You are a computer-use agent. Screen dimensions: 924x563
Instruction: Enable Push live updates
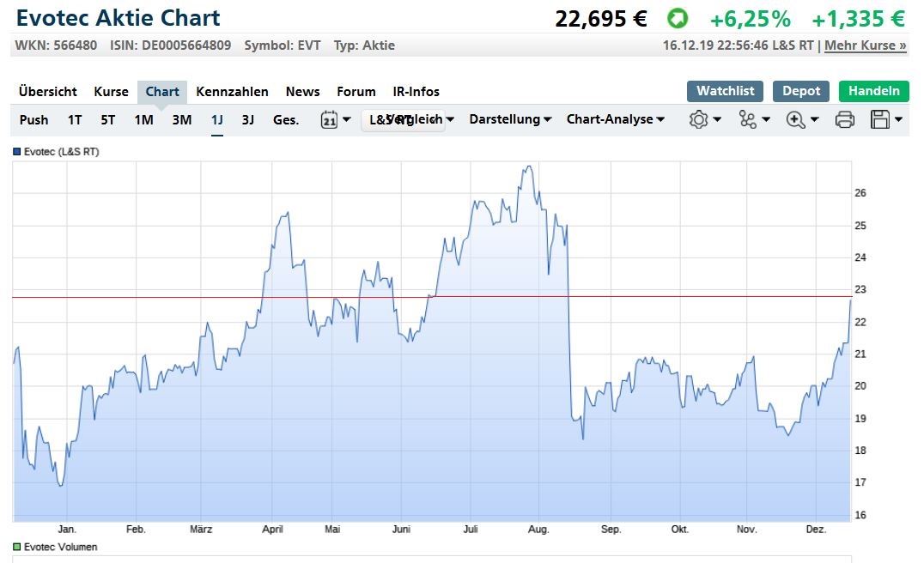coord(34,120)
